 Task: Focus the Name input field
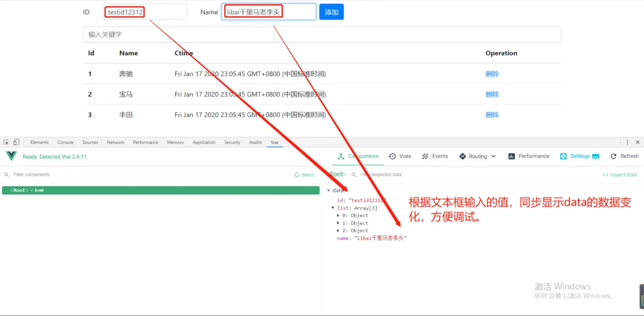269,12
